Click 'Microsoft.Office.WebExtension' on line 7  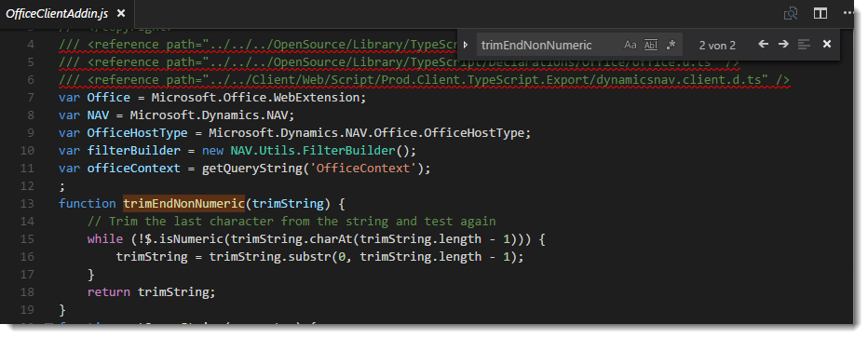pos(255,98)
